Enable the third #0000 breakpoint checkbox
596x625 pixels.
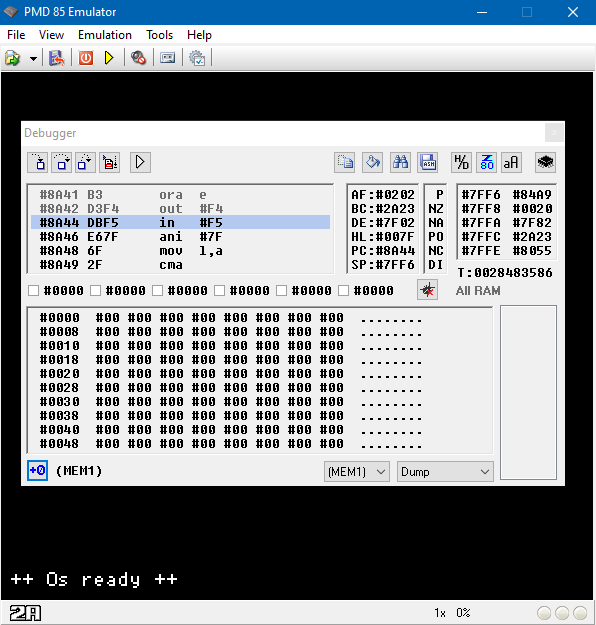point(157,291)
